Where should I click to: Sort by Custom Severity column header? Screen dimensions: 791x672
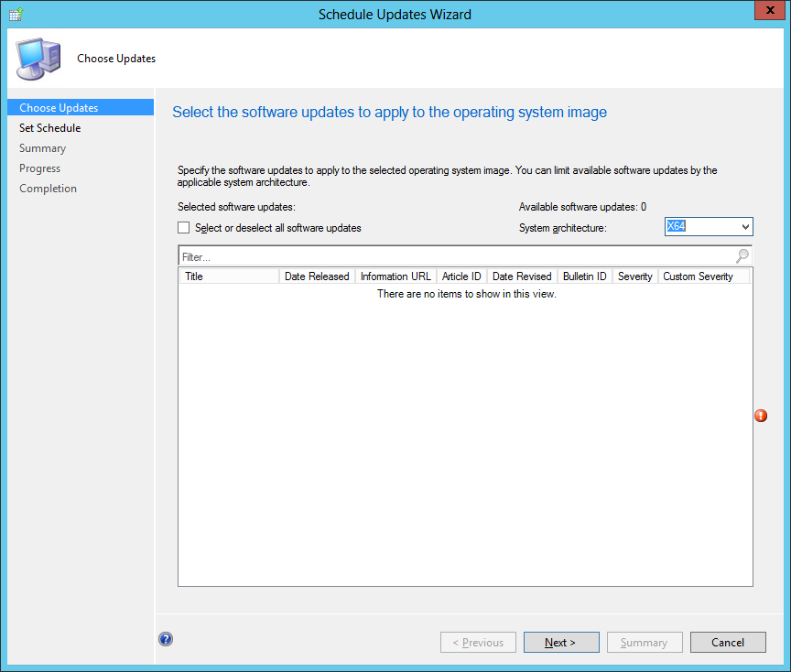pos(704,276)
